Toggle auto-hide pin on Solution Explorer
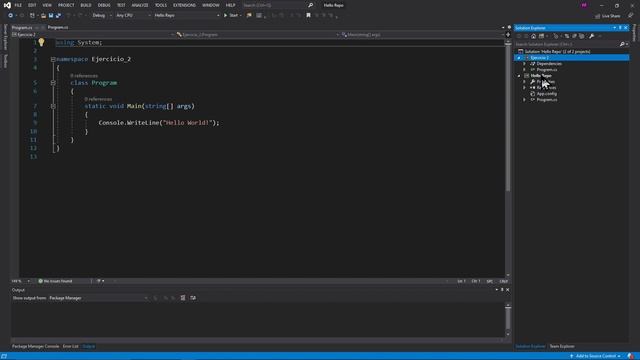 620,28
